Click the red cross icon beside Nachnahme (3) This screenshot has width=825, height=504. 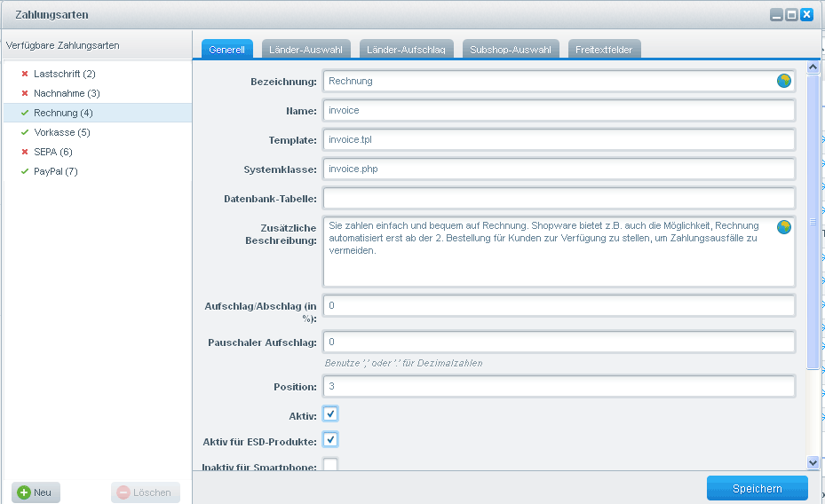point(25,93)
